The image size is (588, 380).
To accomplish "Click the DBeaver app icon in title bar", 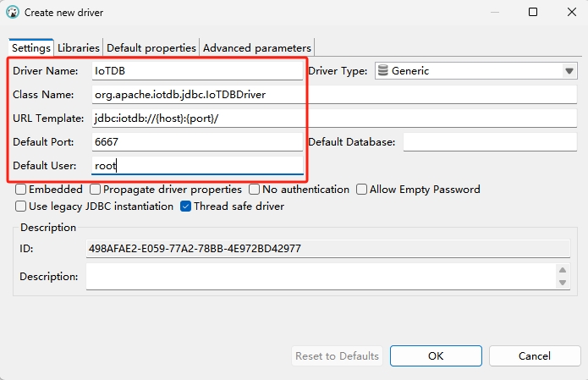I will click(13, 13).
